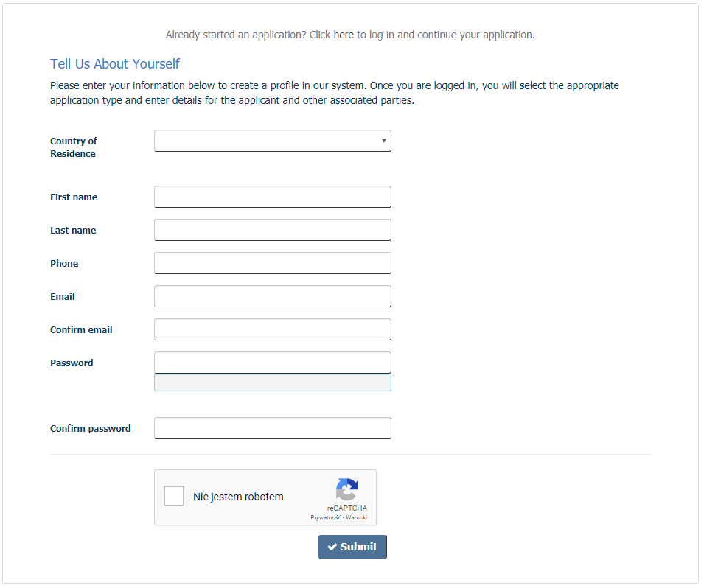The height and width of the screenshot is (588, 704).
Task: Check the 'Nie jestem robotem' checkbox
Action: pyautogui.click(x=174, y=496)
